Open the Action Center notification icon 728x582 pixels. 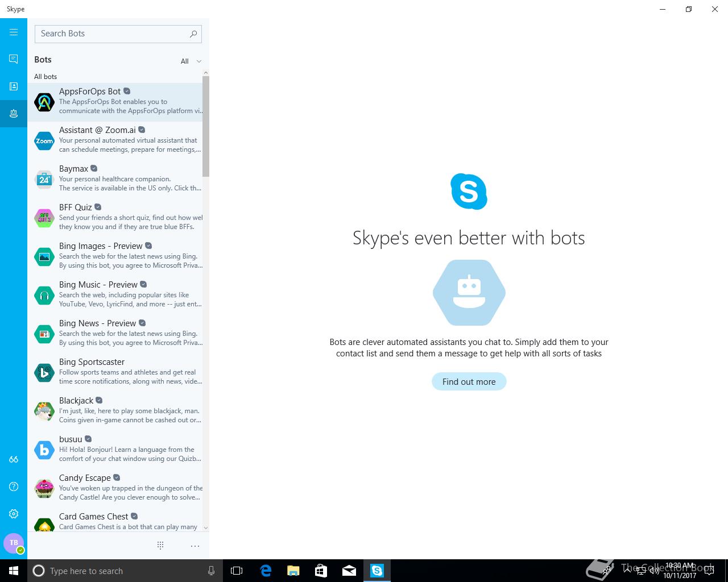[x=709, y=571]
